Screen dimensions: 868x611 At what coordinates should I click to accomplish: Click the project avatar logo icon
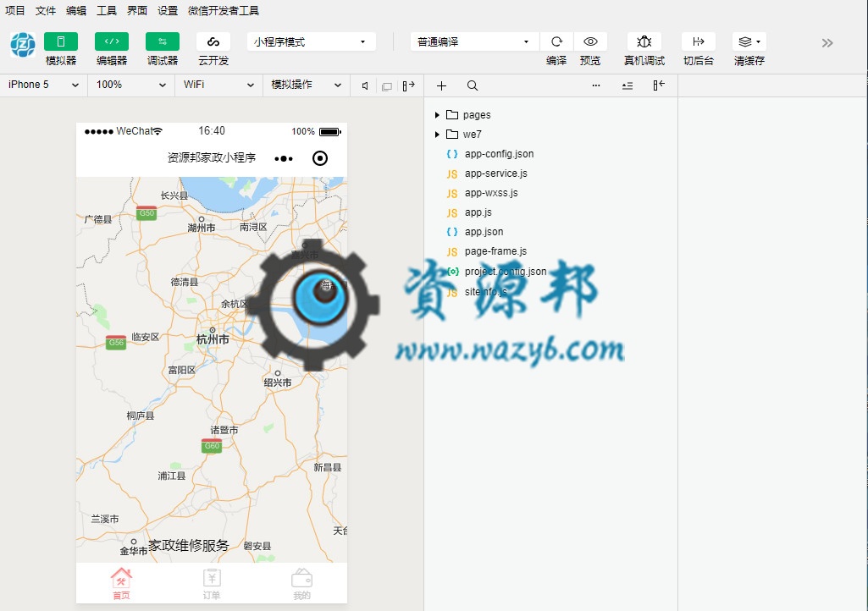(23, 45)
